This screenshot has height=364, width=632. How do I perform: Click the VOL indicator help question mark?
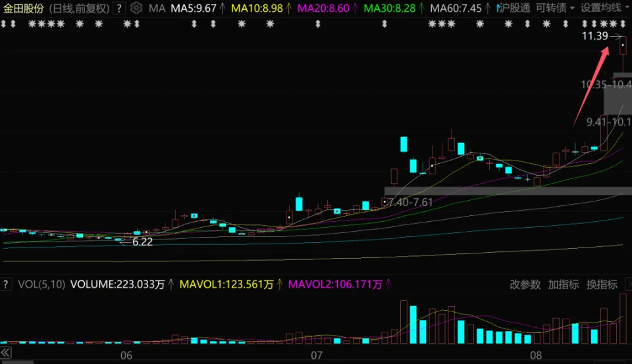coord(6,284)
